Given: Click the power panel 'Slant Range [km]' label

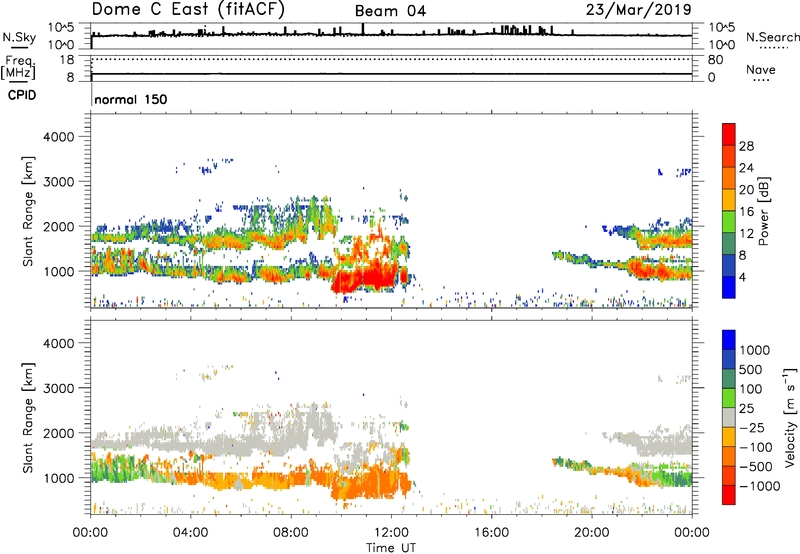Looking at the screenshot, I should pos(28,211).
